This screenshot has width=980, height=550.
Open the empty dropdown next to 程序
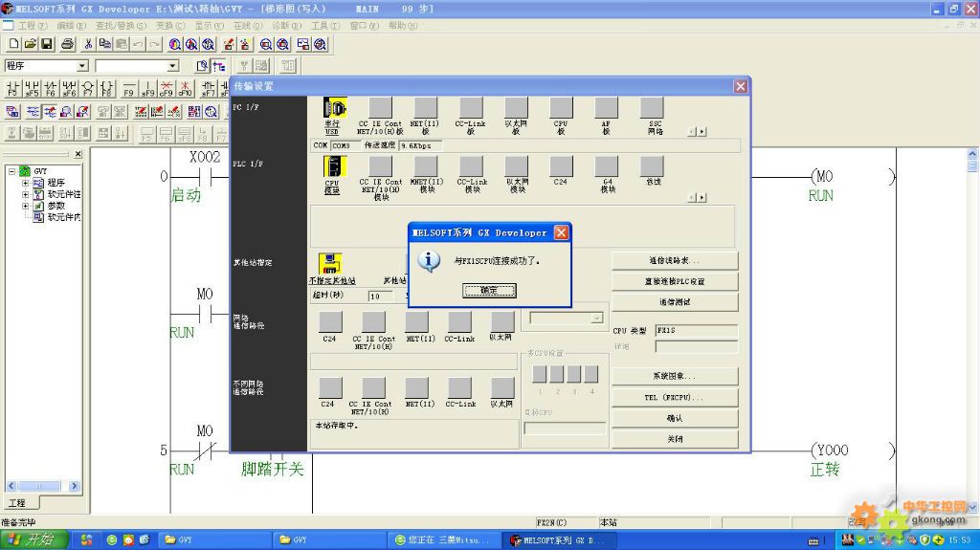pos(172,66)
